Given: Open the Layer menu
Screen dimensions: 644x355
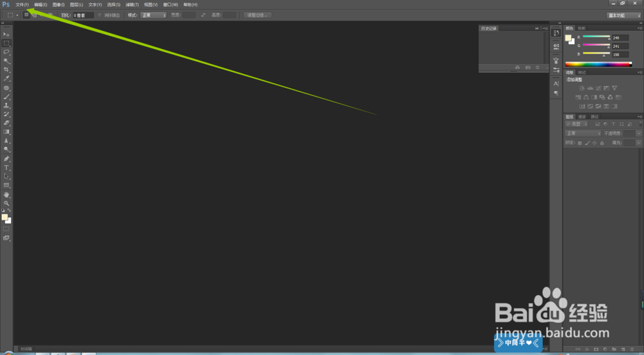Looking at the screenshot, I should coord(77,5).
